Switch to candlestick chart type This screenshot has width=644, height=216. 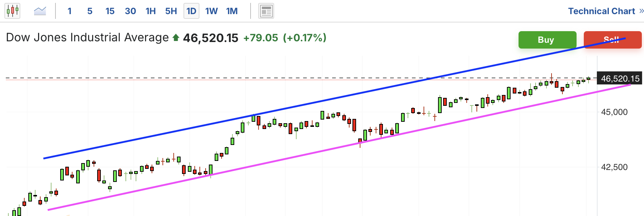click(x=12, y=11)
